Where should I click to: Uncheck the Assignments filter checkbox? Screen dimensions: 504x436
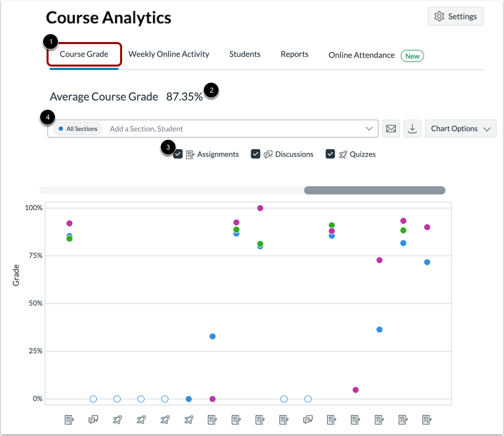pos(178,154)
